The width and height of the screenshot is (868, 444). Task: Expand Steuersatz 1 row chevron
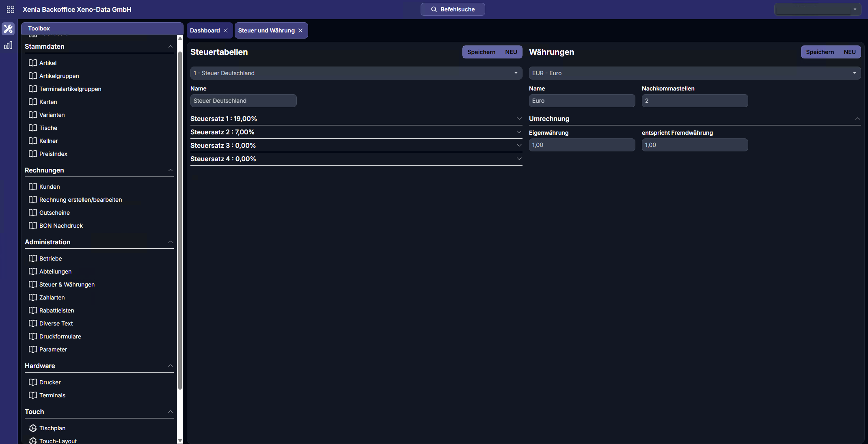click(519, 119)
